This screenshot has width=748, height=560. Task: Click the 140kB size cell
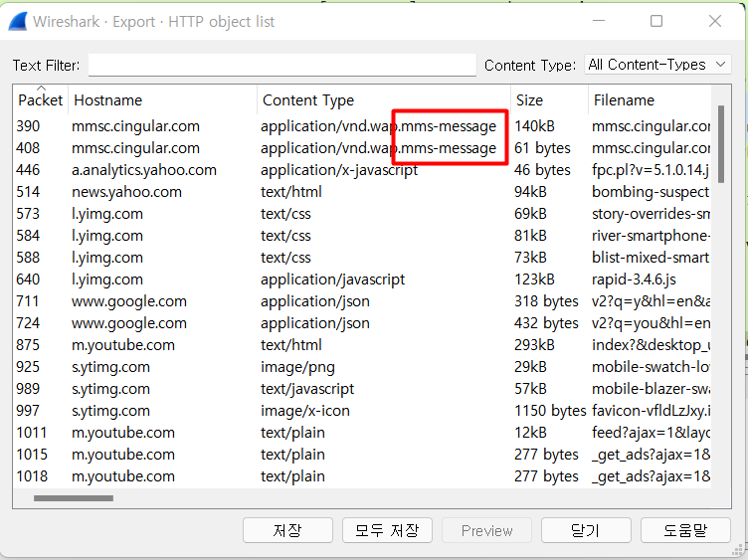(x=534, y=126)
